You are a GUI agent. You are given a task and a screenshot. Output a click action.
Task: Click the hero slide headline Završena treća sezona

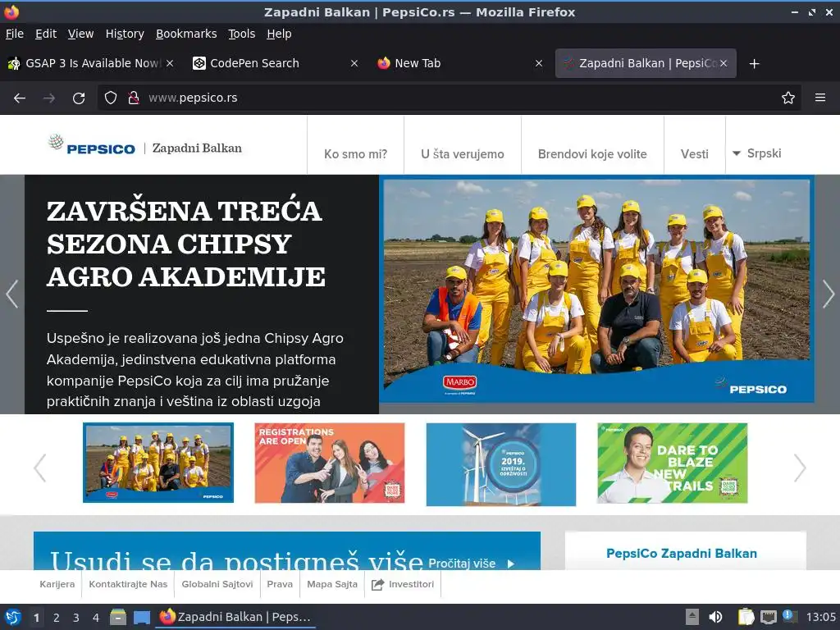coord(186,244)
